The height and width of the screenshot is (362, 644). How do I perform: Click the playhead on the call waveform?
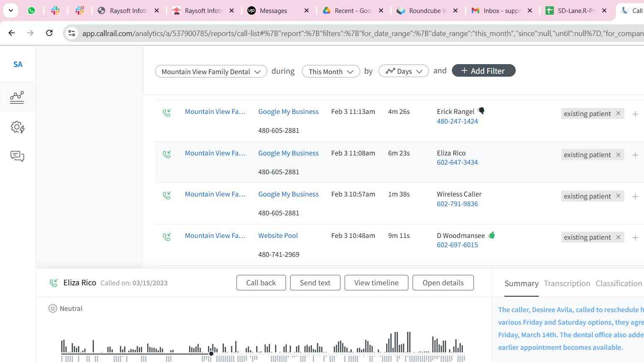[211, 354]
